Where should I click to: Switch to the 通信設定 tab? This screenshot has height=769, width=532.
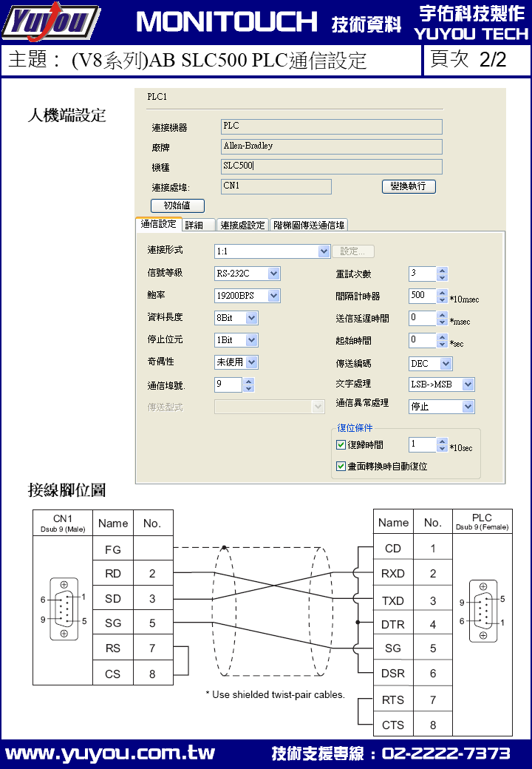pos(159,224)
